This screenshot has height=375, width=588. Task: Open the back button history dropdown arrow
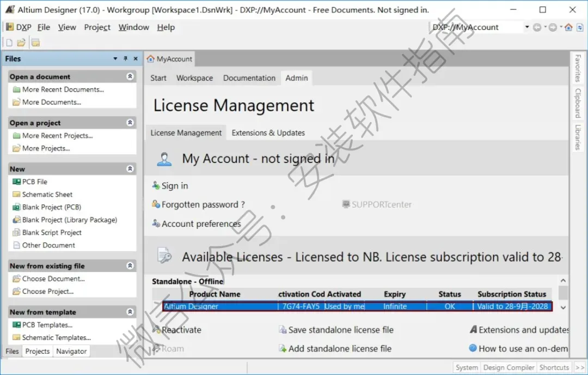[x=545, y=27]
